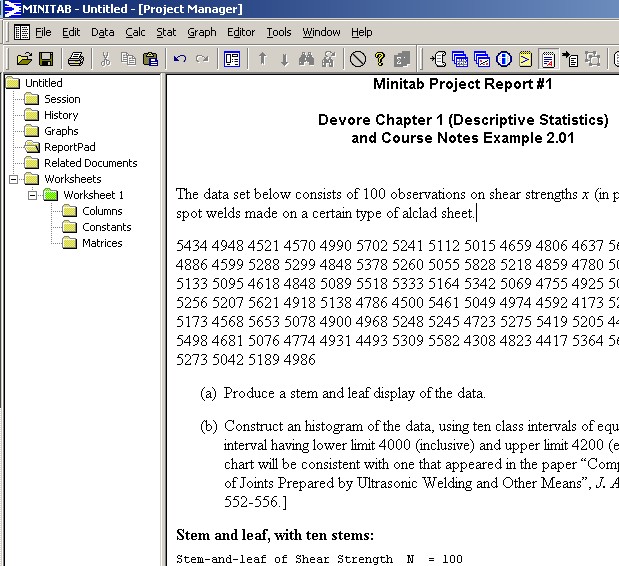This screenshot has width=619, height=566.
Task: Click the data value 5434
Action: pos(191,246)
